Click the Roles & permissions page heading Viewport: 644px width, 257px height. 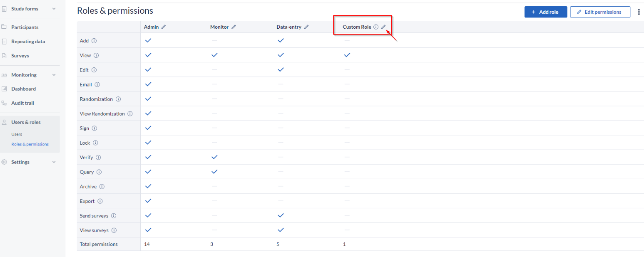pos(115,11)
